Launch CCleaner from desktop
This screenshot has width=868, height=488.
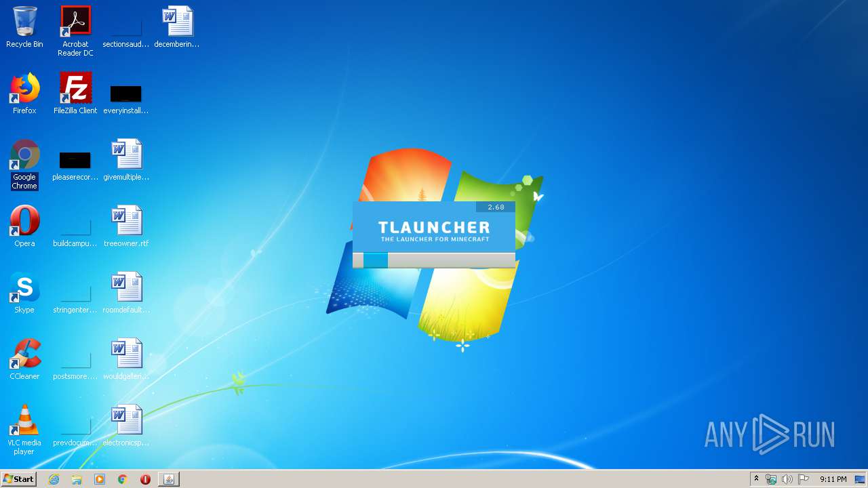[x=24, y=359]
